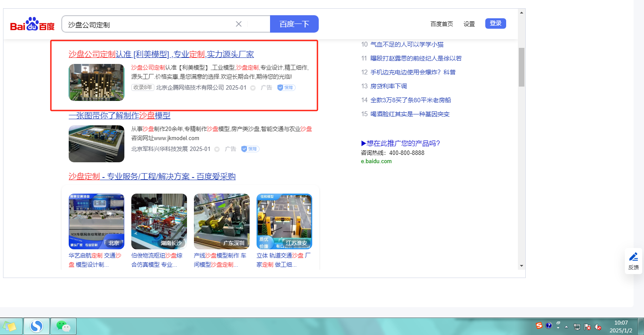Open the 反馈 feedback pencil icon
Screen dimensions: 644x335
[634, 257]
